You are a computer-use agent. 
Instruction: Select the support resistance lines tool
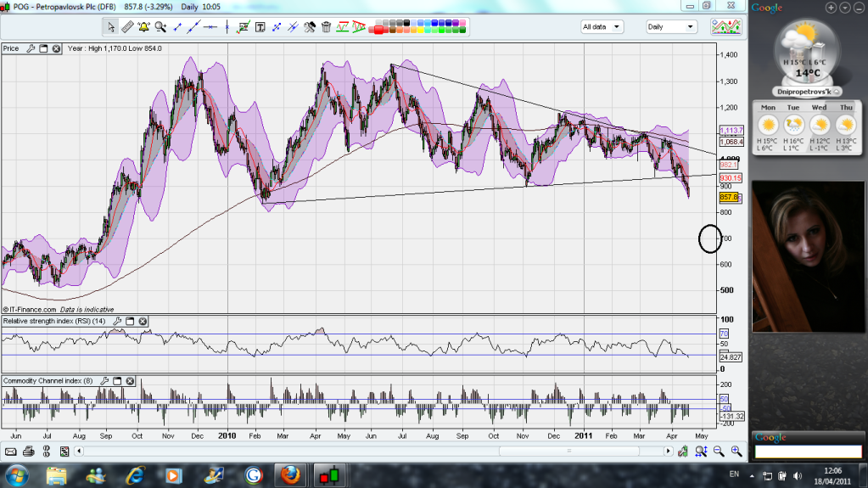tap(343, 26)
